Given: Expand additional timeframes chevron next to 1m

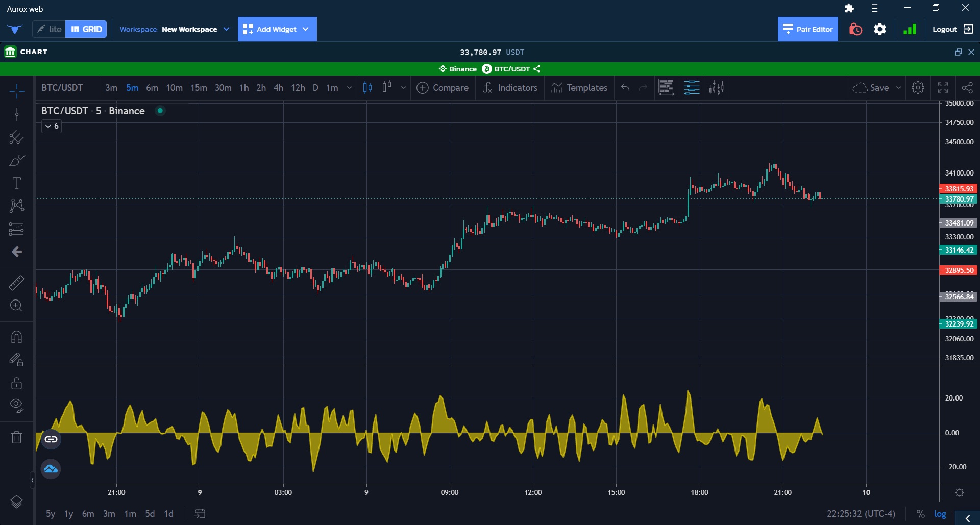Looking at the screenshot, I should 349,88.
